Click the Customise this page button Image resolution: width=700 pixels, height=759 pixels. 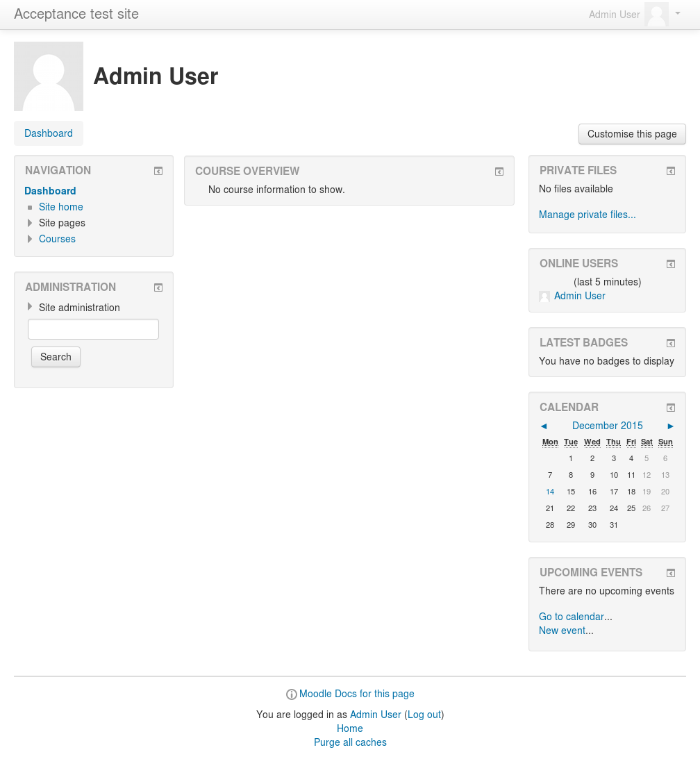click(x=632, y=134)
